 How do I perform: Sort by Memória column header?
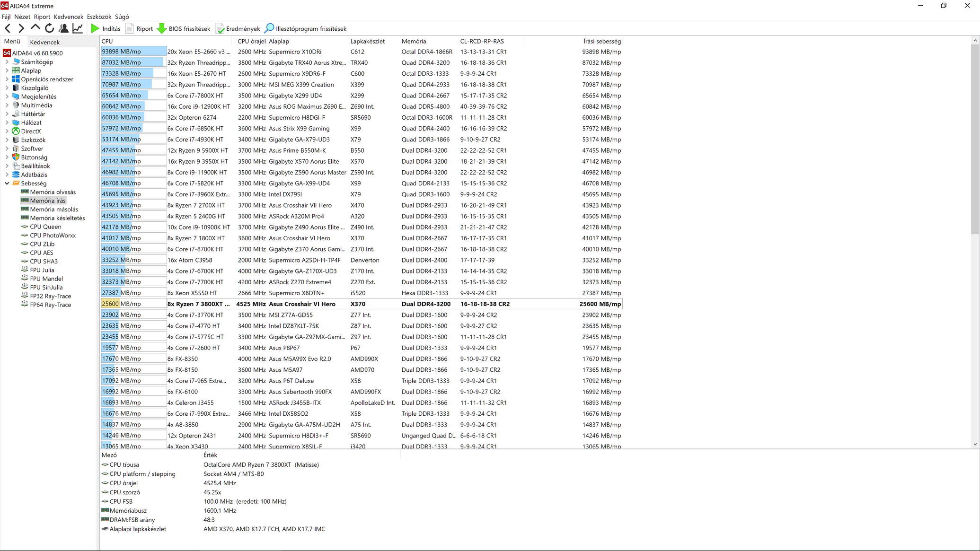click(x=429, y=42)
